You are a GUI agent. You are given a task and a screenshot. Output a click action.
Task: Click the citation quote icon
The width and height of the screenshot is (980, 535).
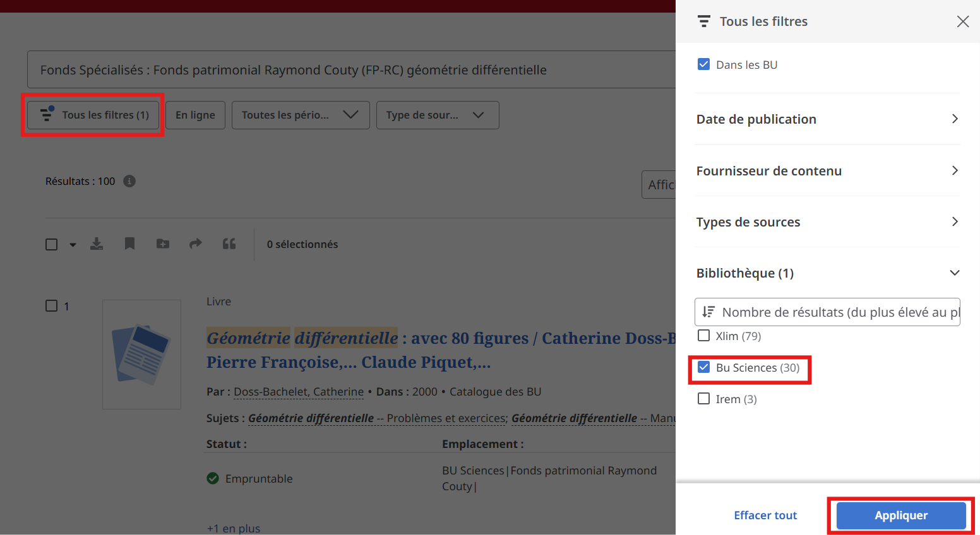point(229,244)
